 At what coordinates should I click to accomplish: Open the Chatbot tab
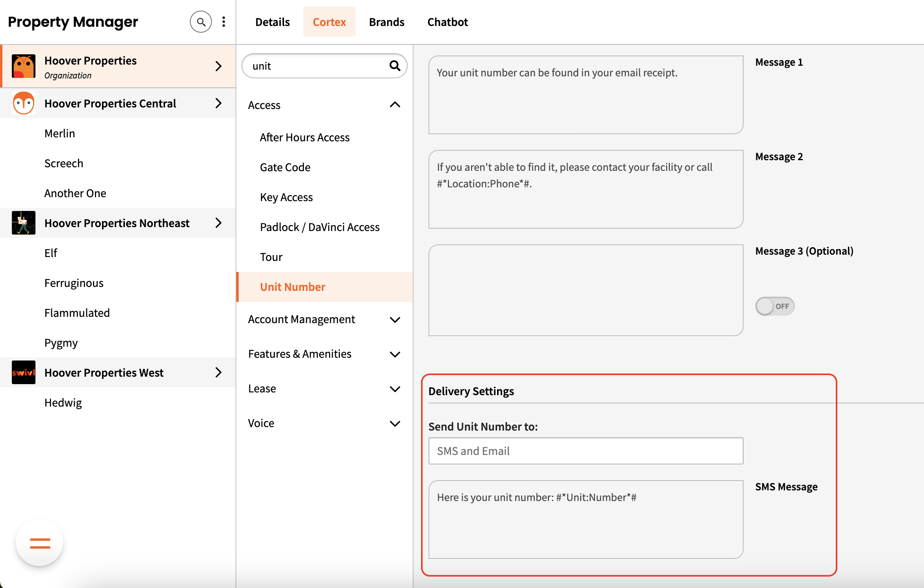447,22
